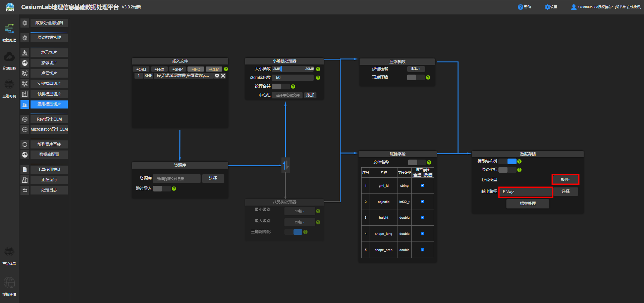
Task: Select the 地形切片 terrain slicing tool
Action: 49,52
